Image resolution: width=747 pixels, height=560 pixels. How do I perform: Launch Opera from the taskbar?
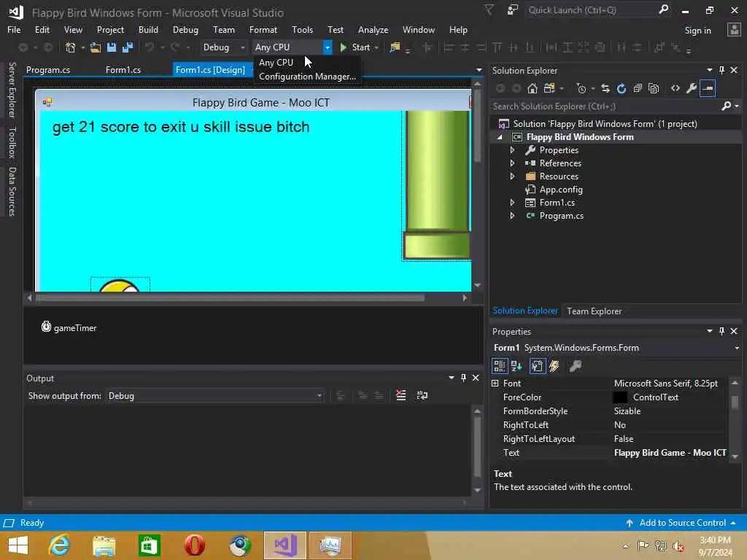[194, 545]
